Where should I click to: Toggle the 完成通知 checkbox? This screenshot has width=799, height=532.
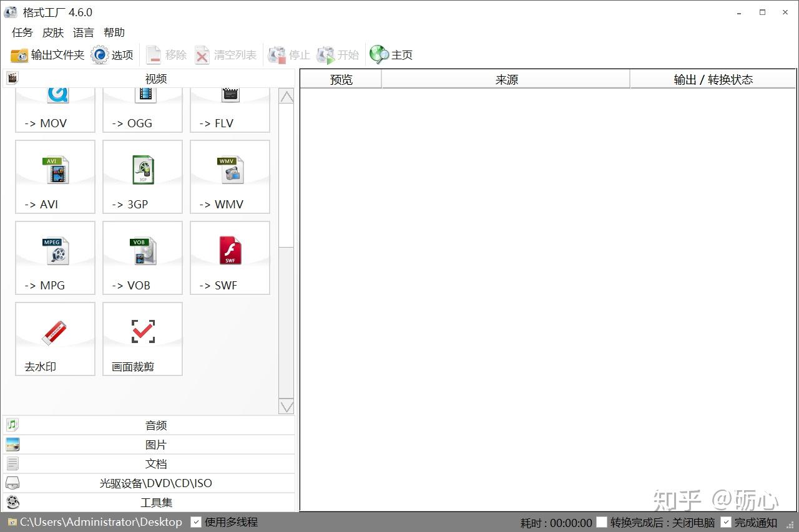[726, 522]
